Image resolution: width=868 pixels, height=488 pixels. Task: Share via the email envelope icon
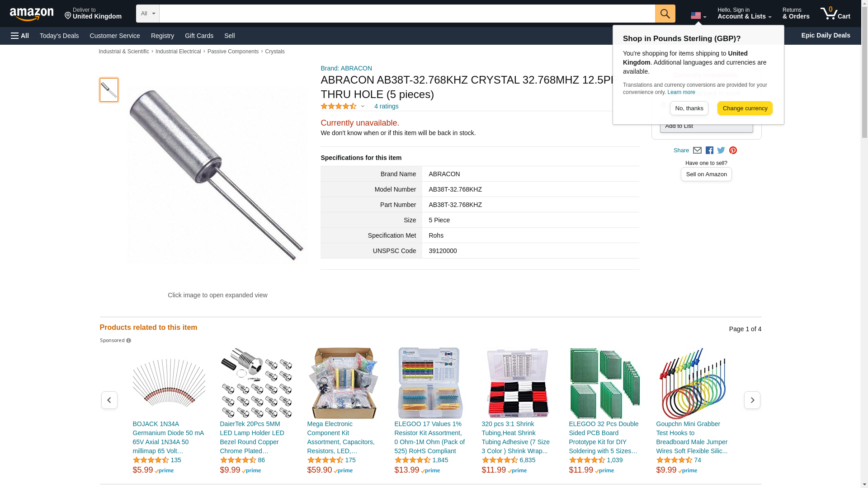pos(697,150)
